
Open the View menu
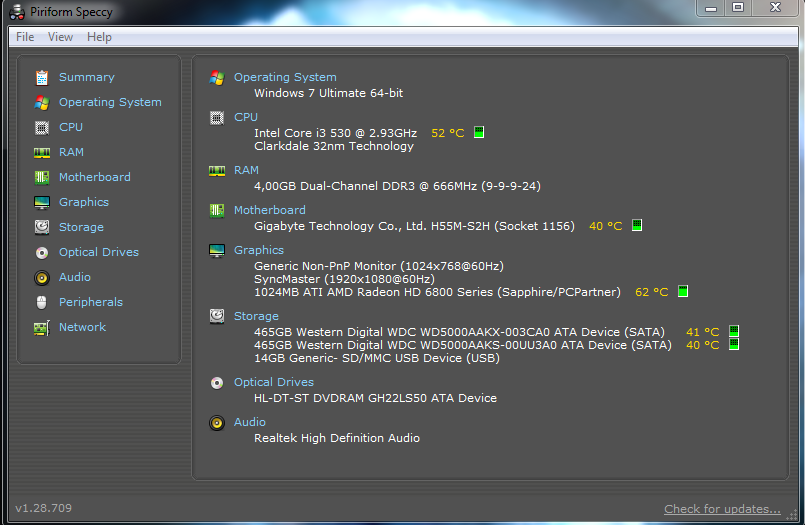click(x=60, y=37)
